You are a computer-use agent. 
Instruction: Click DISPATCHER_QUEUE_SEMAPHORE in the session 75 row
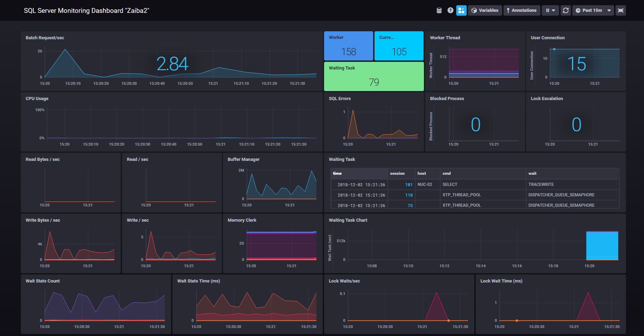[561, 205]
